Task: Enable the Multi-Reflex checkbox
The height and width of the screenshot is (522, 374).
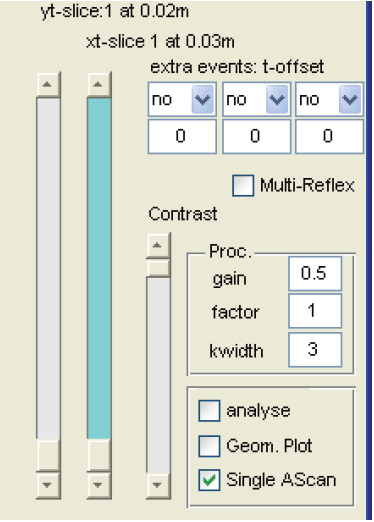Action: pyautogui.click(x=243, y=186)
